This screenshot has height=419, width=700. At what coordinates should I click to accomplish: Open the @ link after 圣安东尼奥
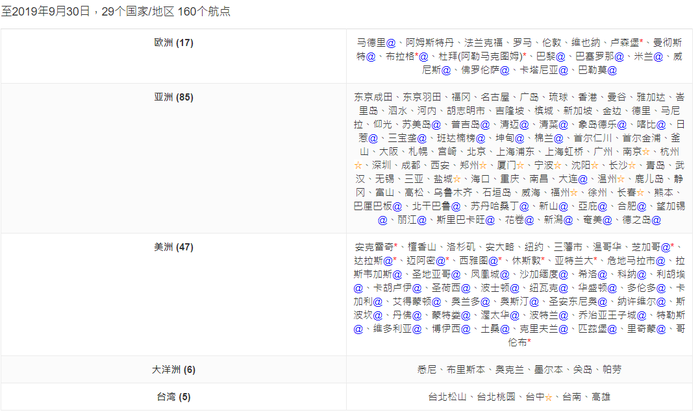coord(602,302)
